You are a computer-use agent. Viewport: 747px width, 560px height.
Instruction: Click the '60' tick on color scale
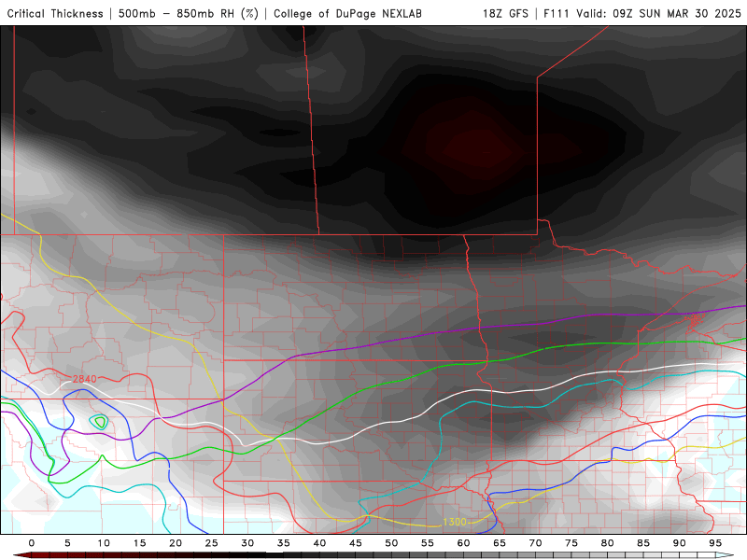click(x=463, y=543)
